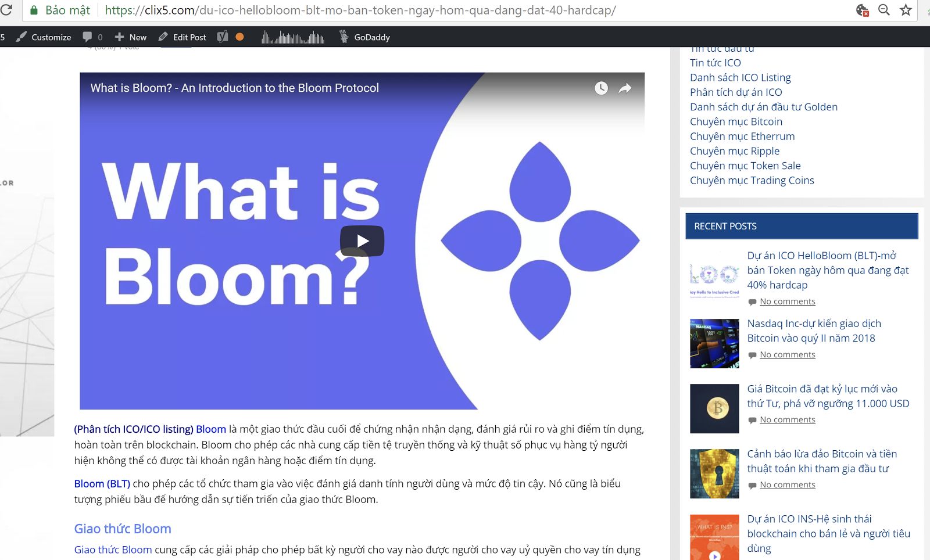The width and height of the screenshot is (930, 560).
Task: Play the What is Bloom video
Action: click(x=362, y=240)
